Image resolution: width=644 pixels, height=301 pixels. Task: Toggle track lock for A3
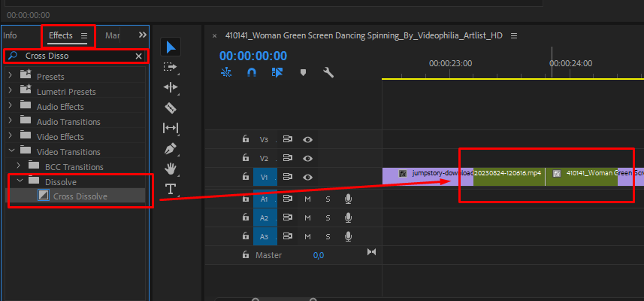coord(246,236)
